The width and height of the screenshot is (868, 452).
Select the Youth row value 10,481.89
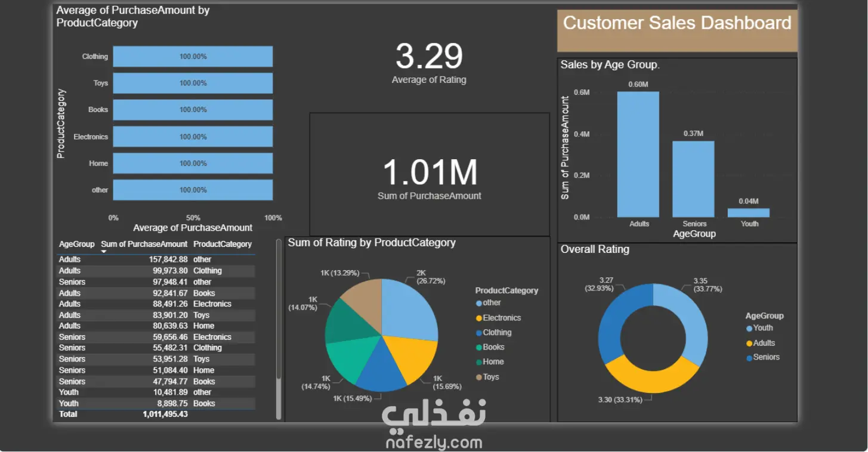pyautogui.click(x=170, y=392)
